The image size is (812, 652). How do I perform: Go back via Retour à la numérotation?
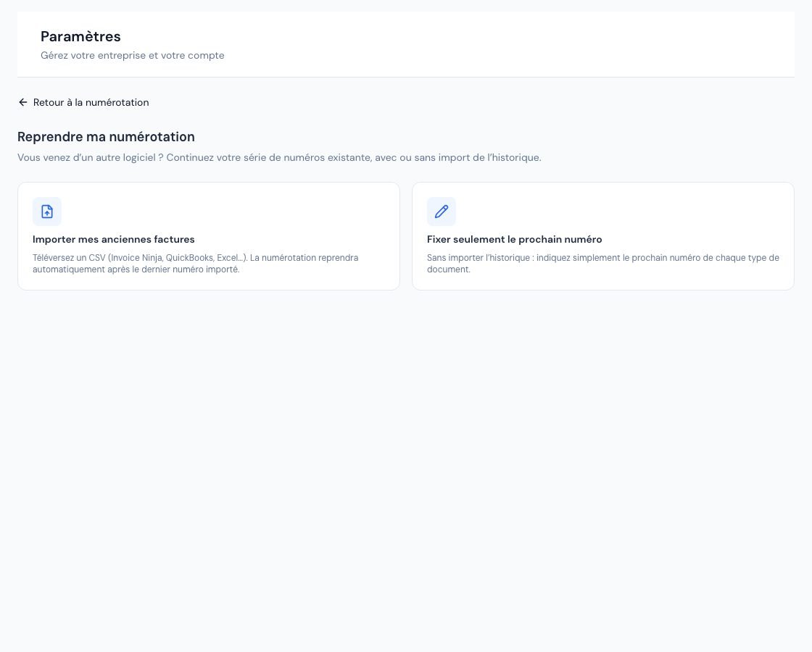coord(83,102)
